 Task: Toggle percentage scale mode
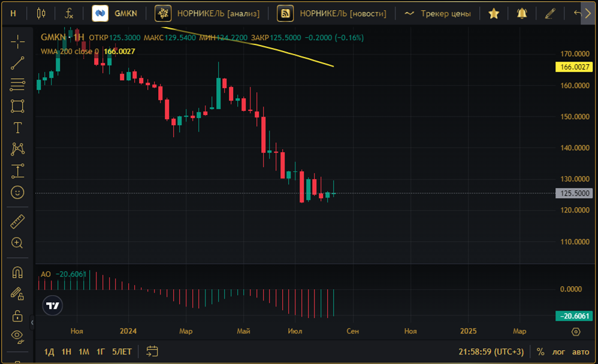coord(540,351)
